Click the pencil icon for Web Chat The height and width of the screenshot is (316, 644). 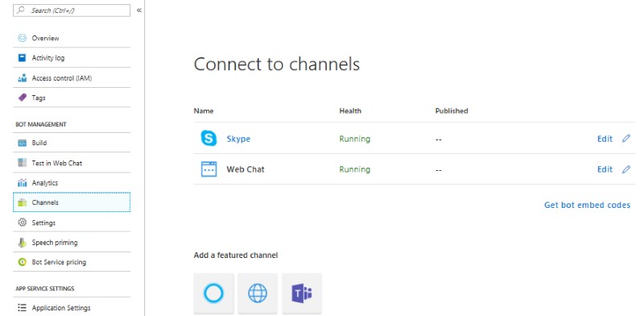pyautogui.click(x=626, y=169)
